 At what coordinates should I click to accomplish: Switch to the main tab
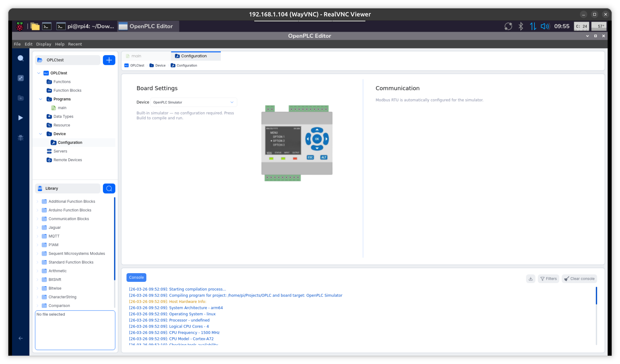click(x=136, y=56)
